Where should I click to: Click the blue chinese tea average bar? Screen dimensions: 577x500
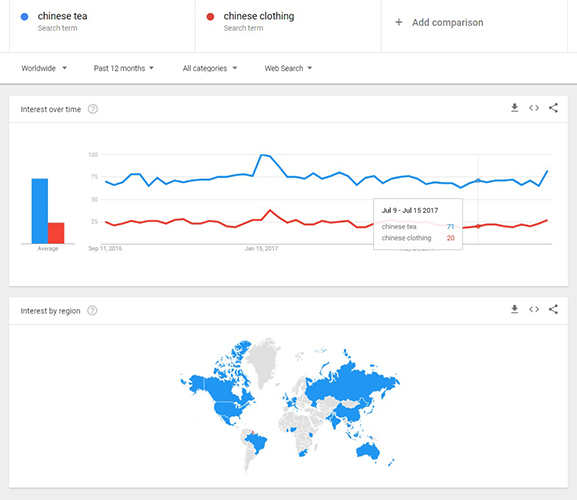coord(40,211)
